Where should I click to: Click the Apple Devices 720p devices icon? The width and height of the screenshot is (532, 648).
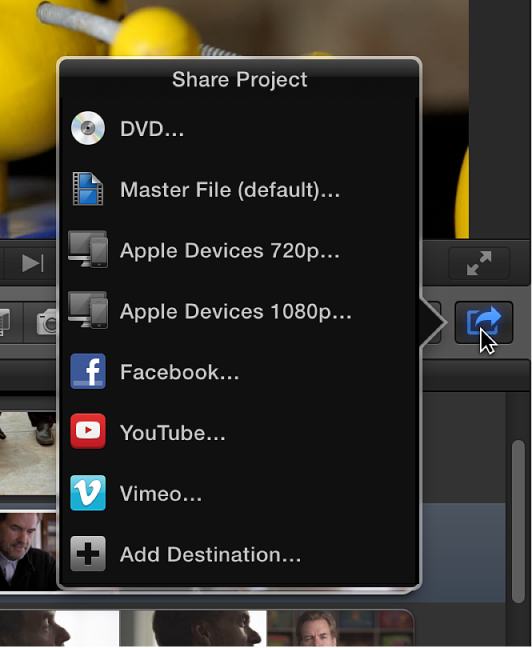click(88, 249)
